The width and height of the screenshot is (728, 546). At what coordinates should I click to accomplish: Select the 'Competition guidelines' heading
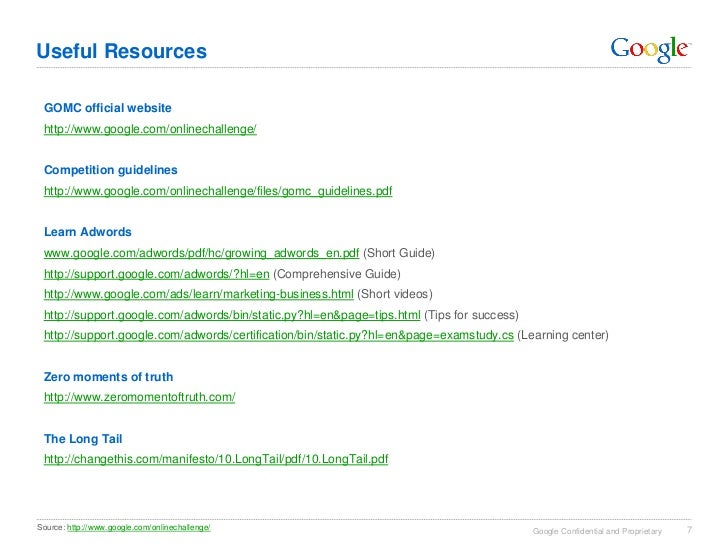point(110,170)
